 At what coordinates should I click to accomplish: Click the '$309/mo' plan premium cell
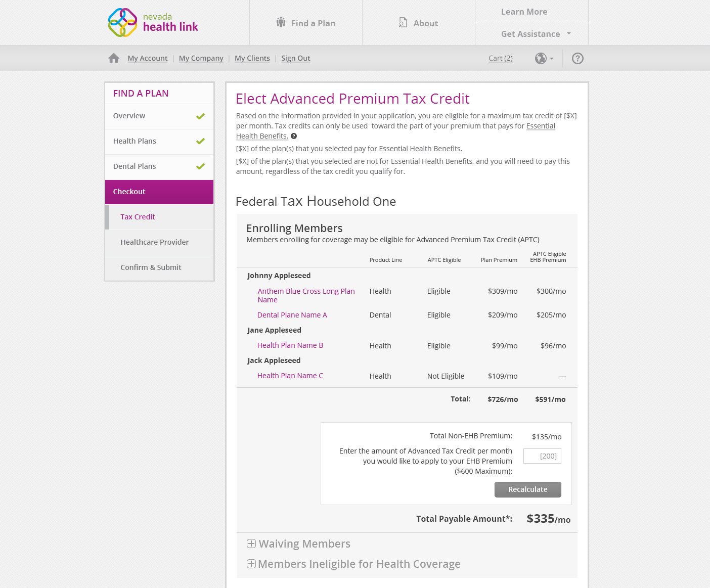503,291
